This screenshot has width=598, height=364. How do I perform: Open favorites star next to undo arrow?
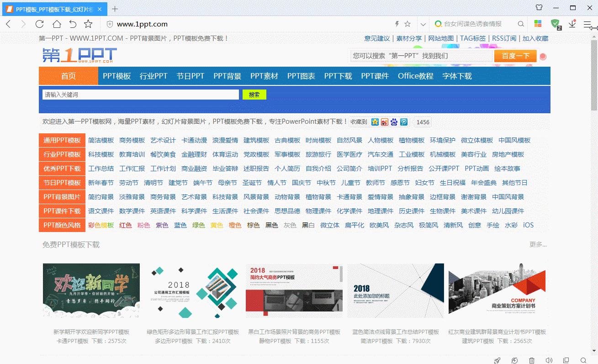[x=88, y=24]
